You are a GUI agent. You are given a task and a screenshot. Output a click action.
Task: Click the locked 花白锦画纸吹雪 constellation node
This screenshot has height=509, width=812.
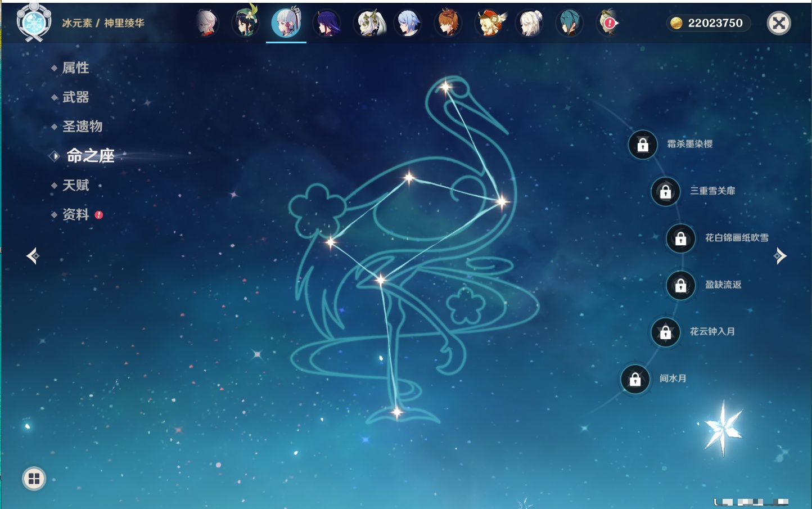(681, 238)
